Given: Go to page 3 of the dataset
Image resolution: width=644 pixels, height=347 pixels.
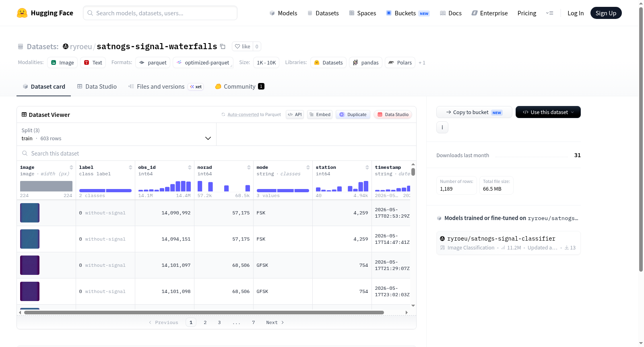Looking at the screenshot, I should click(x=219, y=322).
